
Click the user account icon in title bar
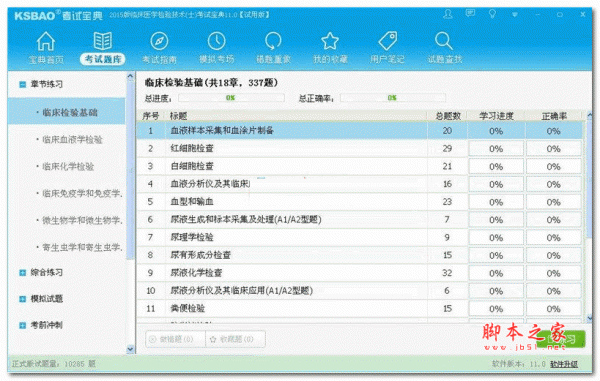pos(448,15)
